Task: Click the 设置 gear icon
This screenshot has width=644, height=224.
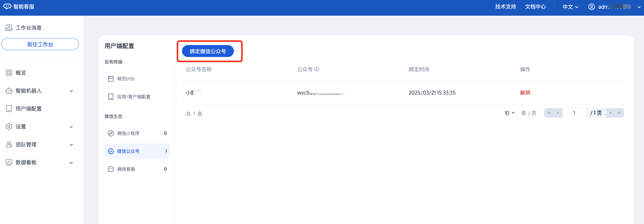Action: coord(9,126)
